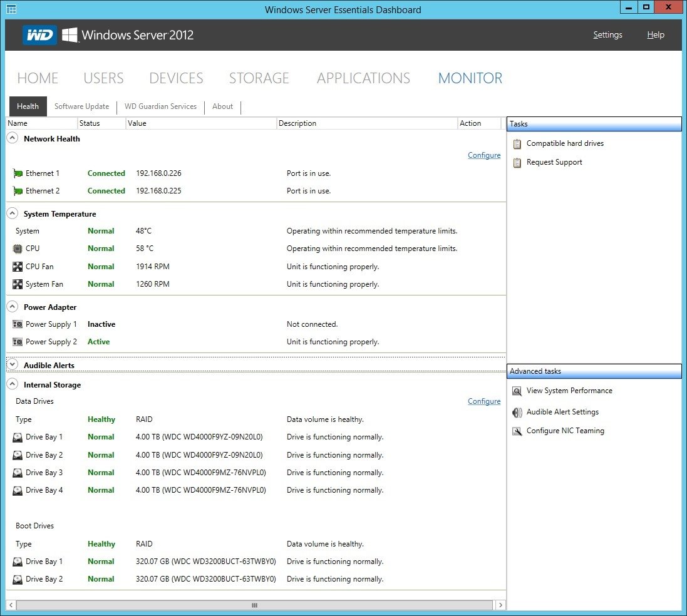Click Boot Drives Drive Bay 1 icon
Image resolution: width=687 pixels, height=616 pixels.
coord(18,562)
